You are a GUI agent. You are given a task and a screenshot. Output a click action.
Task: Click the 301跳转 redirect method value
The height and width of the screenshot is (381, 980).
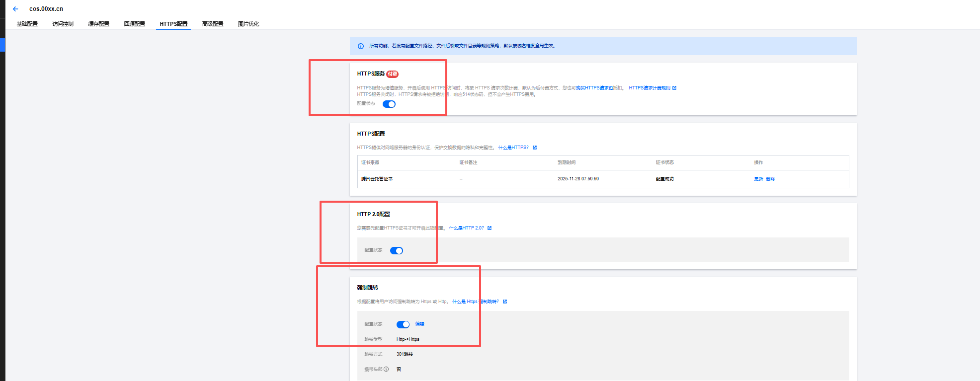tap(405, 354)
